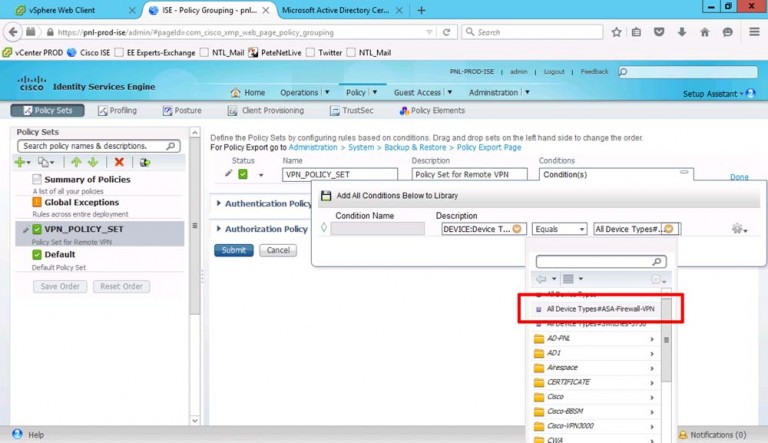Click magnifier in device picker search box
Viewport: 768px width, 443px height.
point(656,262)
